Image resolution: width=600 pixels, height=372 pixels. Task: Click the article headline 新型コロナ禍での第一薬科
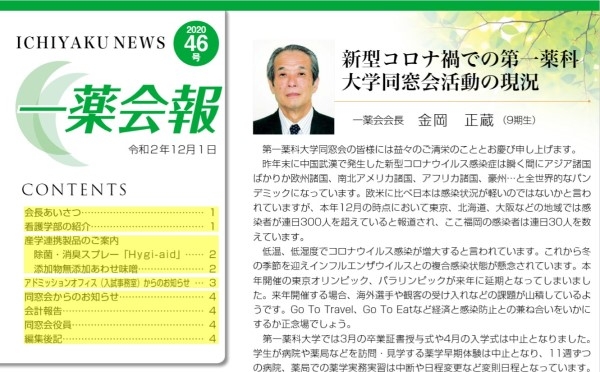click(x=460, y=59)
